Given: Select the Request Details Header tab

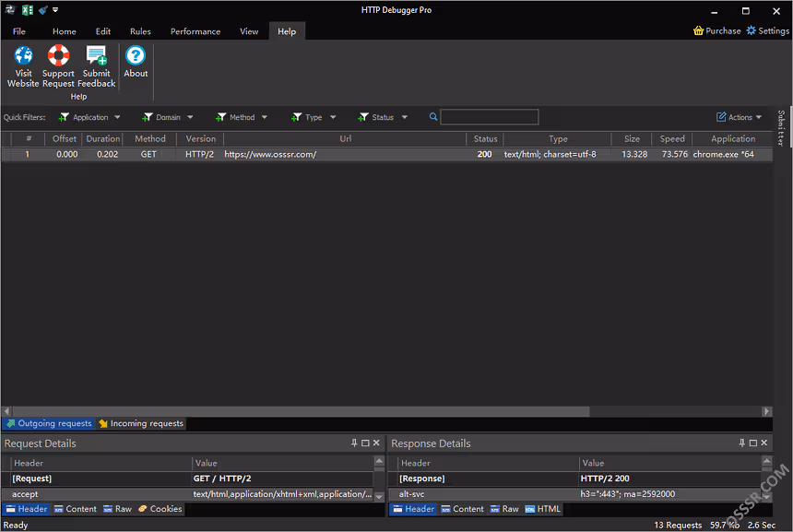Looking at the screenshot, I should click(27, 509).
